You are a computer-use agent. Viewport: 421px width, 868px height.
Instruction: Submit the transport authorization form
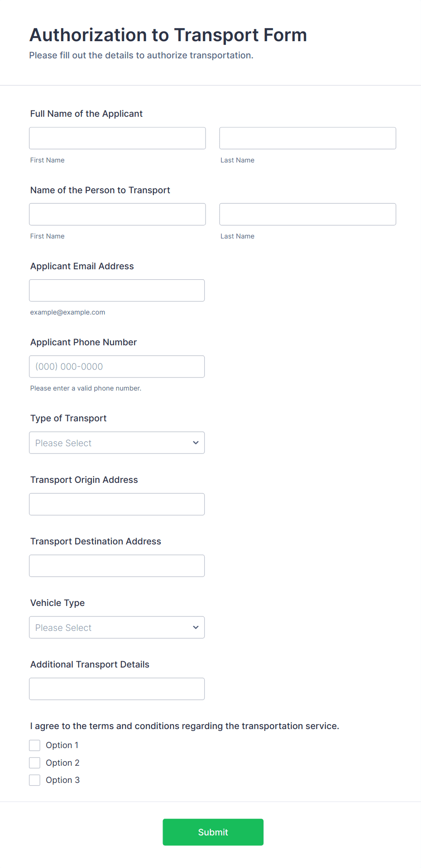(x=213, y=832)
